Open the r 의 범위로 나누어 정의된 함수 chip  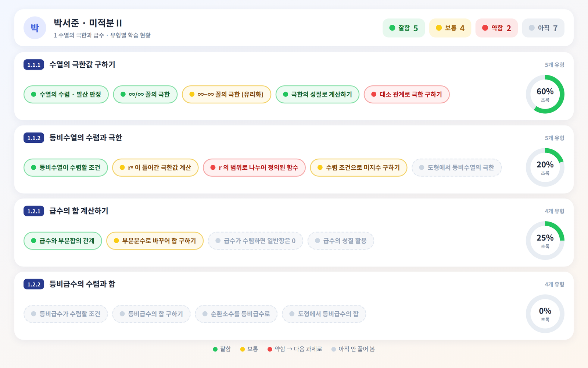click(x=254, y=167)
